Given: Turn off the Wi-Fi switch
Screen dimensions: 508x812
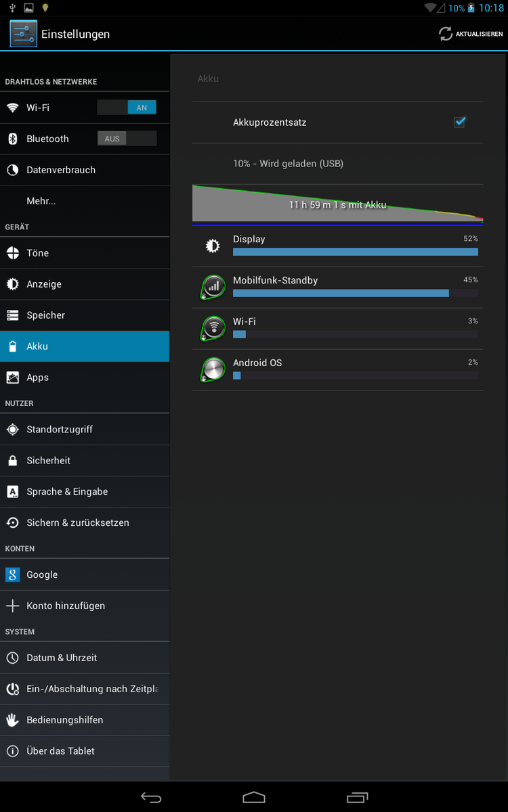Looking at the screenshot, I should (x=127, y=108).
